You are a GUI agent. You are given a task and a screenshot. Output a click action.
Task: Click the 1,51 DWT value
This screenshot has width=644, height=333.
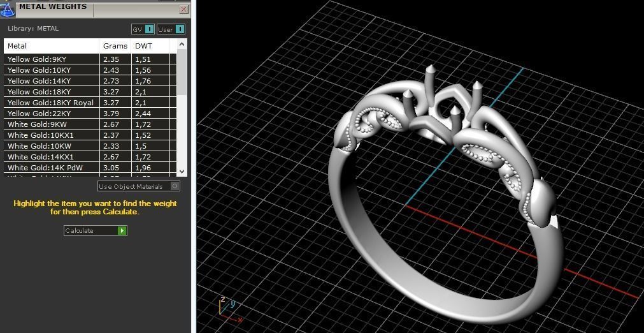click(143, 59)
